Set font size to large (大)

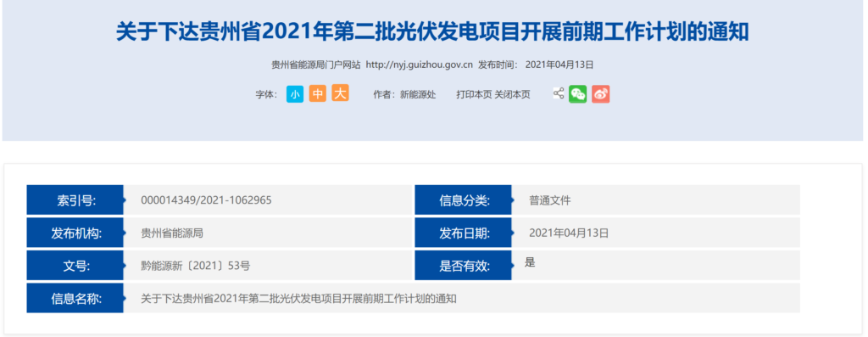pyautogui.click(x=340, y=93)
